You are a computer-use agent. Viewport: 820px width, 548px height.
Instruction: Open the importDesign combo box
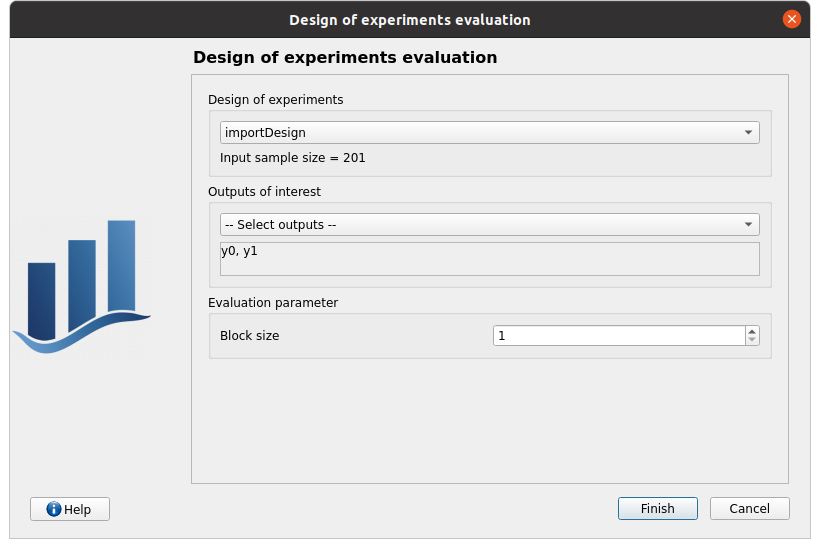480,132
